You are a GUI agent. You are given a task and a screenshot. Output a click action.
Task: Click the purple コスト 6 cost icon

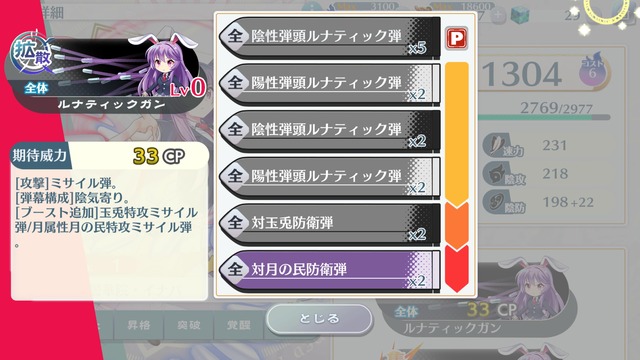click(593, 71)
